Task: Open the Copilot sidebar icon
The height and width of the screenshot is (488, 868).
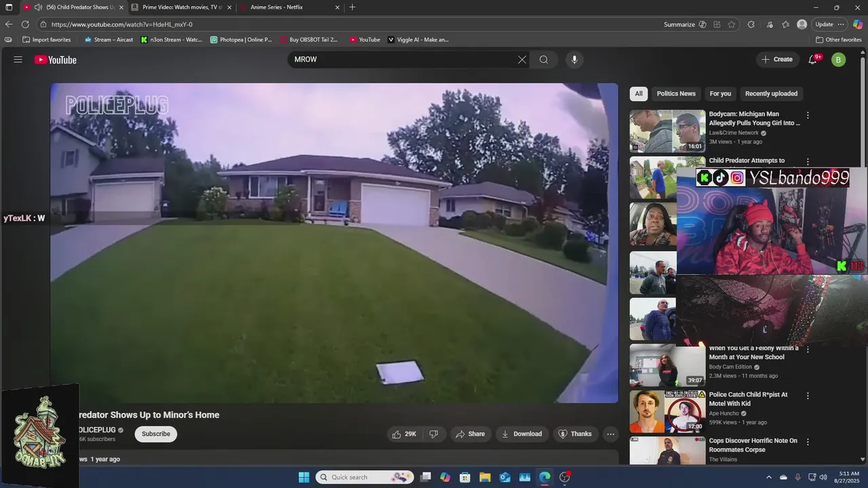Action: (x=858, y=24)
